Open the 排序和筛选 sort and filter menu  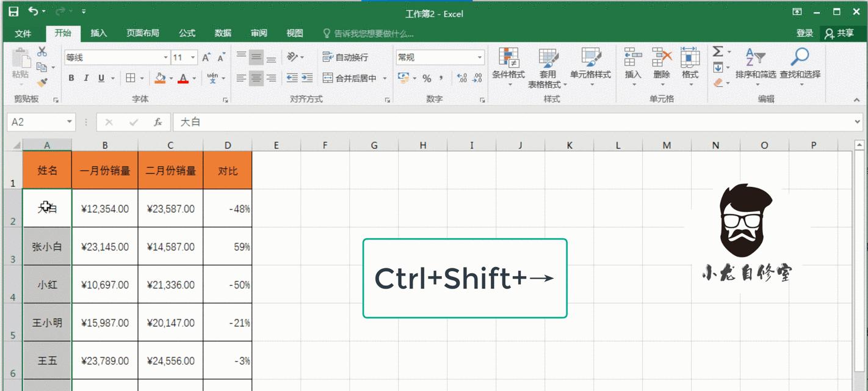pos(756,67)
